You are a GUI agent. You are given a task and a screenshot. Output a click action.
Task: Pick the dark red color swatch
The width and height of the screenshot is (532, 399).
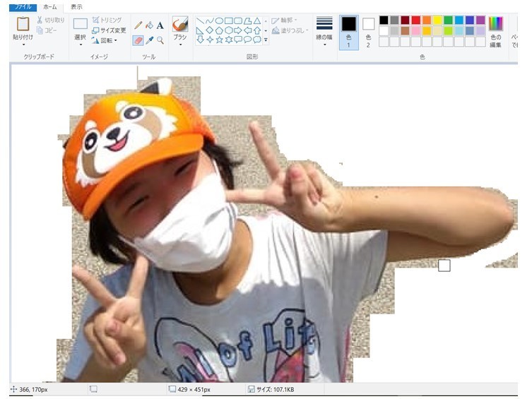(x=405, y=20)
